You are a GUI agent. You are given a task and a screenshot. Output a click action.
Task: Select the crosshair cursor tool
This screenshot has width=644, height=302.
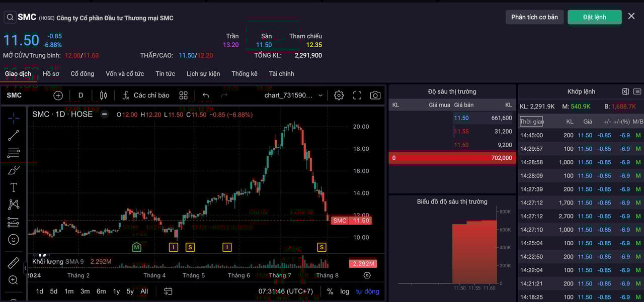coord(14,118)
